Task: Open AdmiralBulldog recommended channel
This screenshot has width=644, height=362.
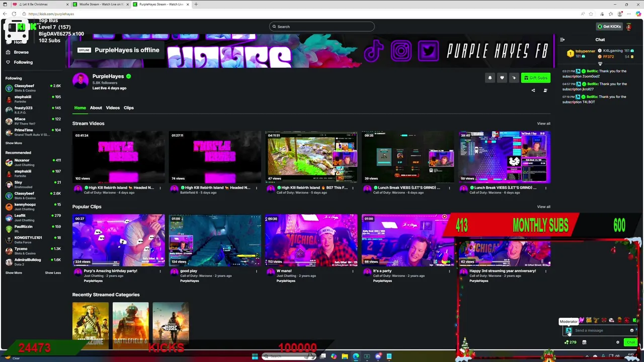Action: tap(33, 262)
